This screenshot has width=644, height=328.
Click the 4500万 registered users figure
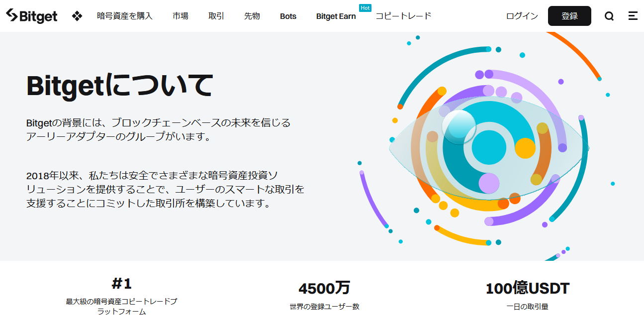point(324,288)
